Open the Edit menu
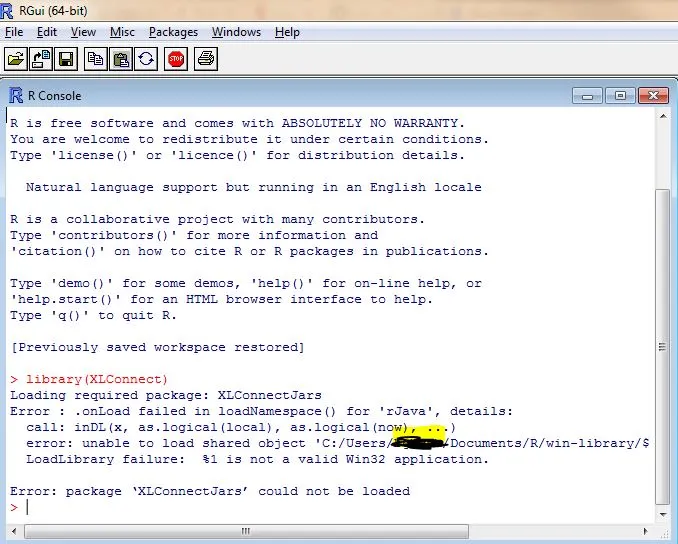Viewport: 678px width, 544px height. click(47, 32)
